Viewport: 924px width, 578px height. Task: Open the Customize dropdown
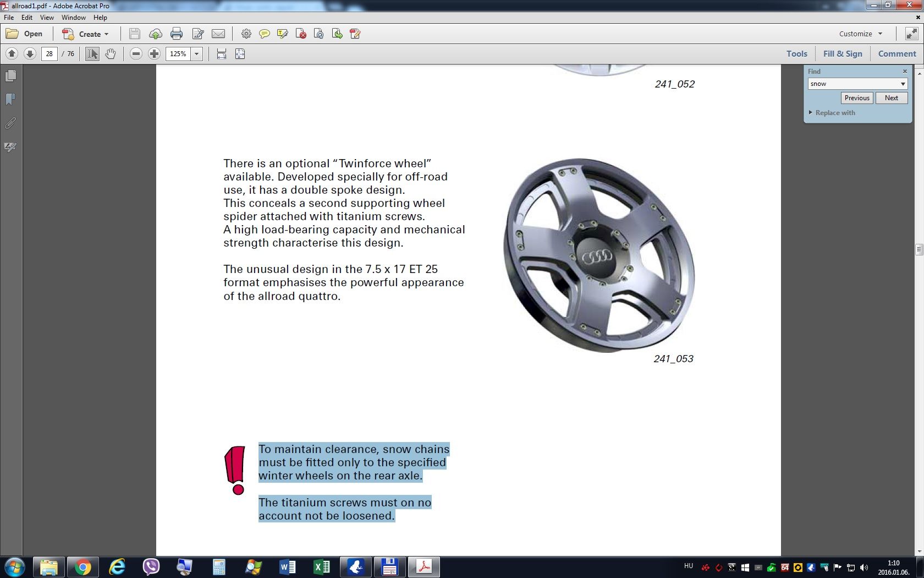[861, 34]
